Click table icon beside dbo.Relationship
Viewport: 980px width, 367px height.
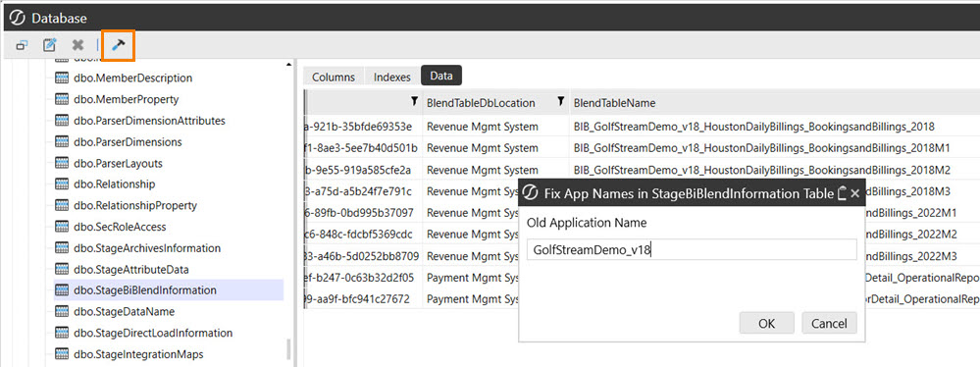[x=62, y=184]
